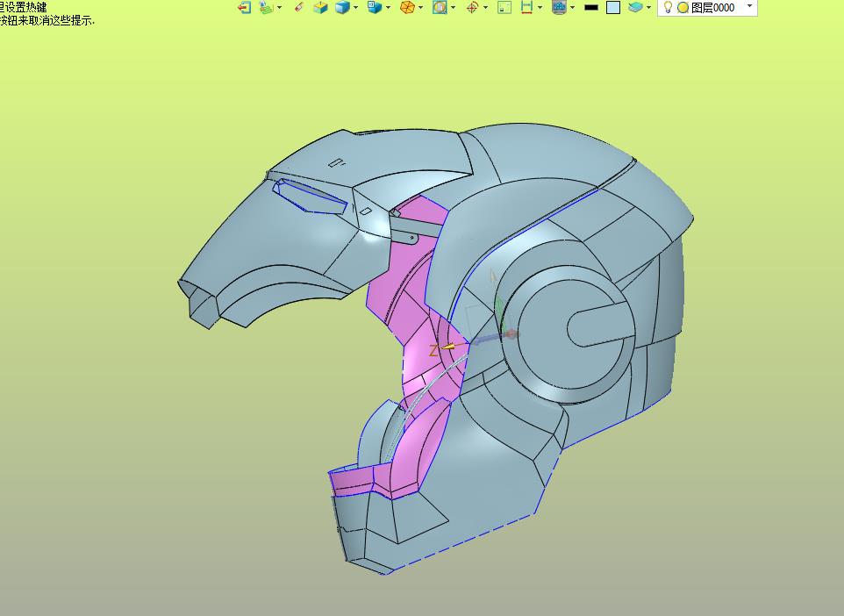Screen dimensions: 844x616
Task: Click the yellow-topped box view icon
Action: pyautogui.click(x=321, y=8)
